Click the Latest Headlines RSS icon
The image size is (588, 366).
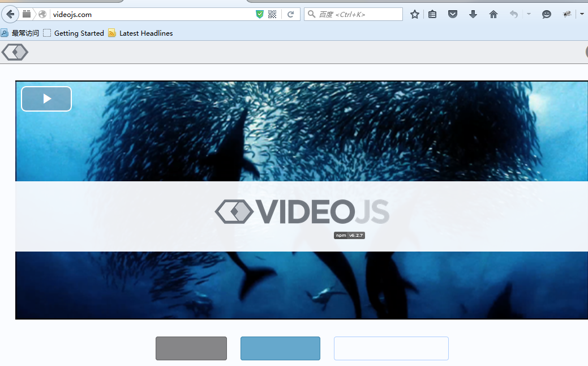click(111, 33)
